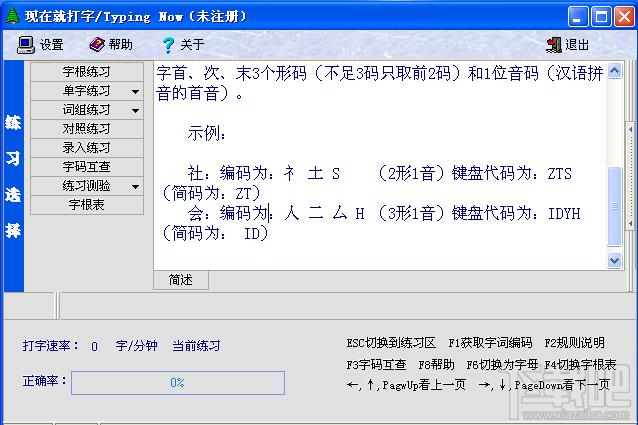Click the 设置 label text in toolbar
Viewport: 638px width, 425px height.
(52, 45)
